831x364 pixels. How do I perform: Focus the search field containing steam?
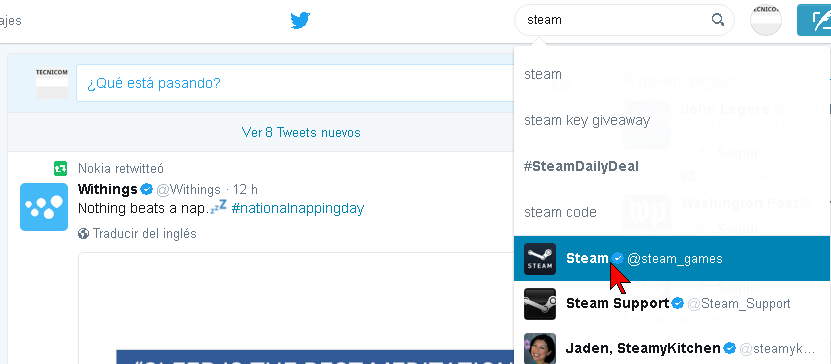tap(624, 20)
